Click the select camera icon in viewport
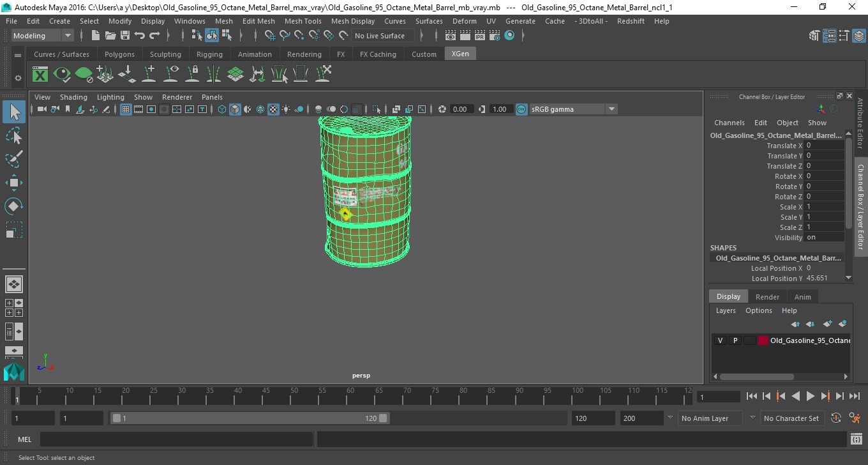The image size is (868, 465). tap(41, 109)
